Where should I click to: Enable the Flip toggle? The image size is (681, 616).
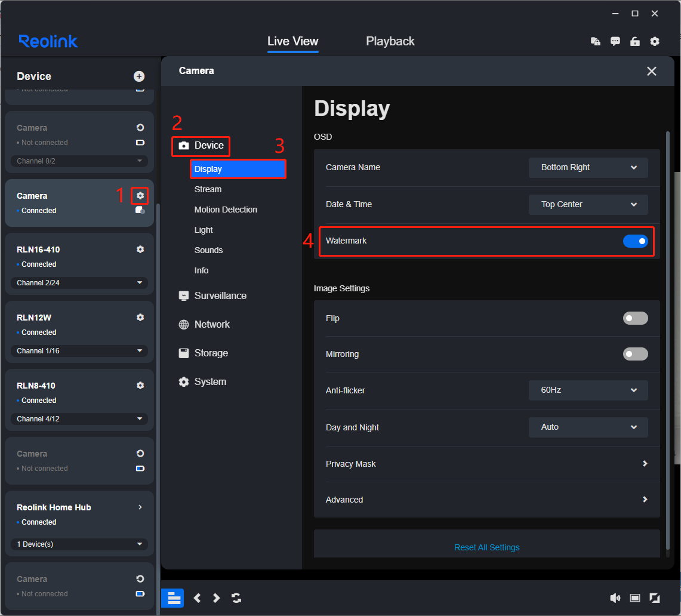pos(635,319)
